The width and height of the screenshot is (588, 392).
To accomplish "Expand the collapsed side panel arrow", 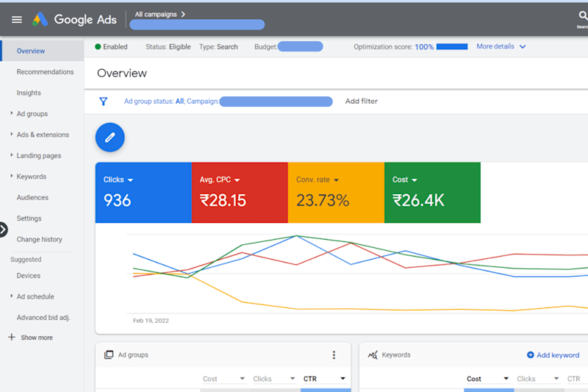I will point(3,229).
